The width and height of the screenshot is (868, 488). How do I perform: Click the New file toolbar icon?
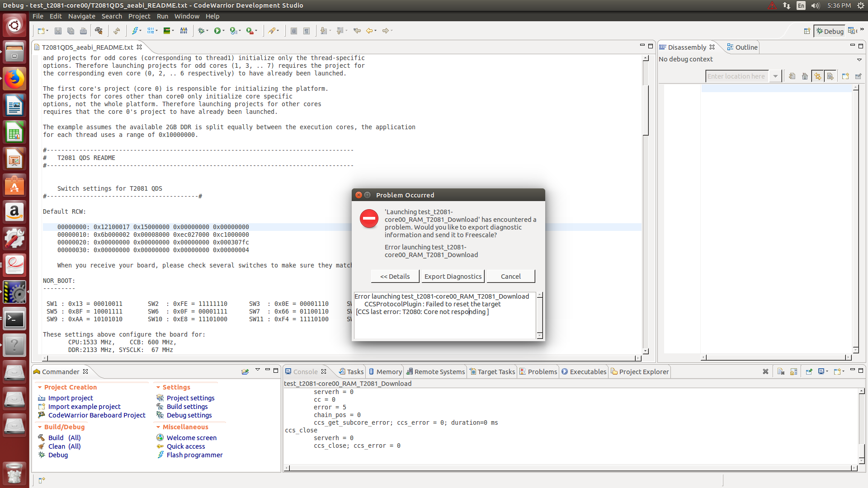[x=41, y=31]
